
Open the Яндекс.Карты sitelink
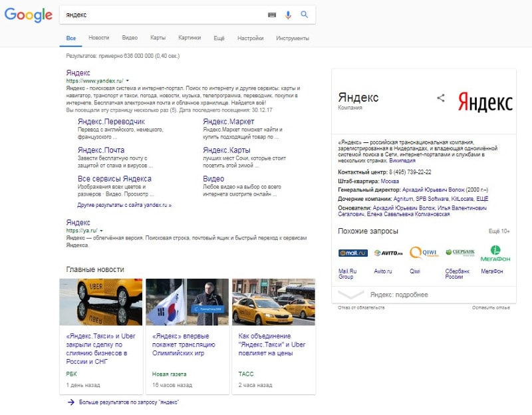227,150
